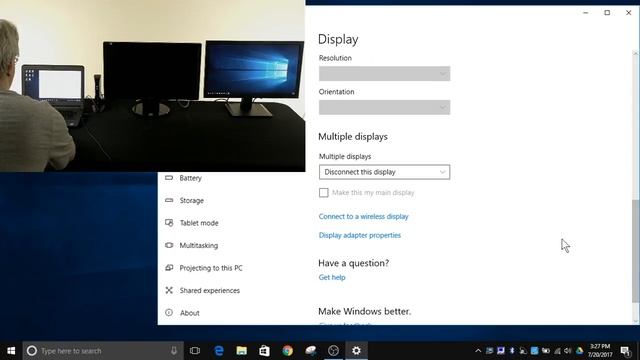Open the Battery settings page
The width and height of the screenshot is (640, 360).
[x=191, y=178]
